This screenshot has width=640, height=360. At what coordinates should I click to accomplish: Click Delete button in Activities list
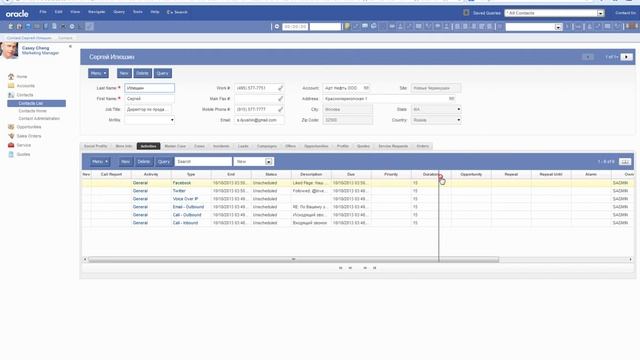click(144, 162)
